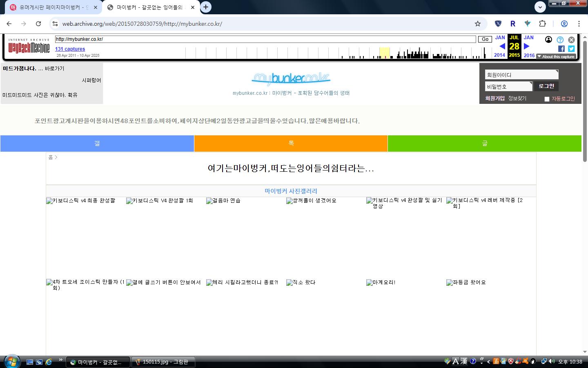Screen dimensions: 588x368
Task: Open the Wayback Machine help icon
Action: coord(560,40)
